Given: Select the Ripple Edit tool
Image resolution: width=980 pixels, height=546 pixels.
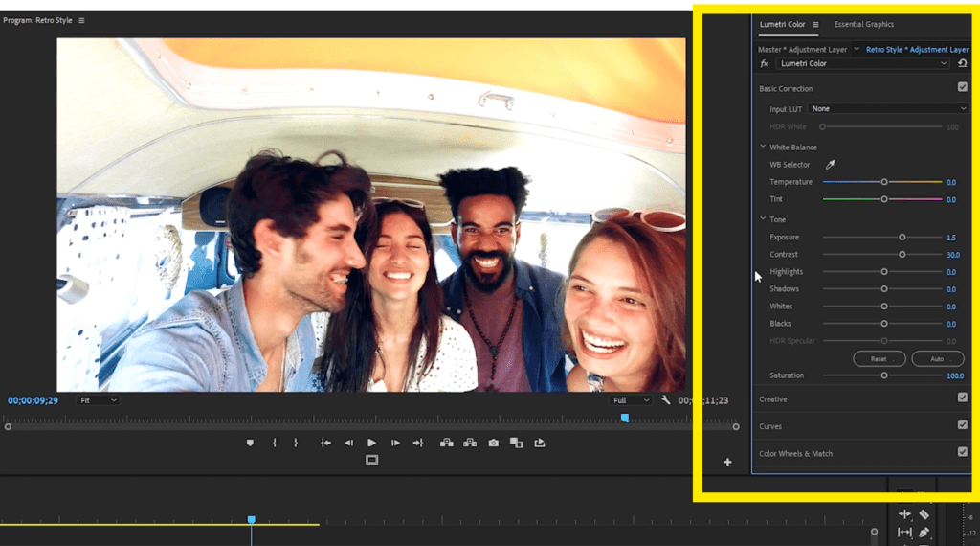Looking at the screenshot, I should coord(904,514).
